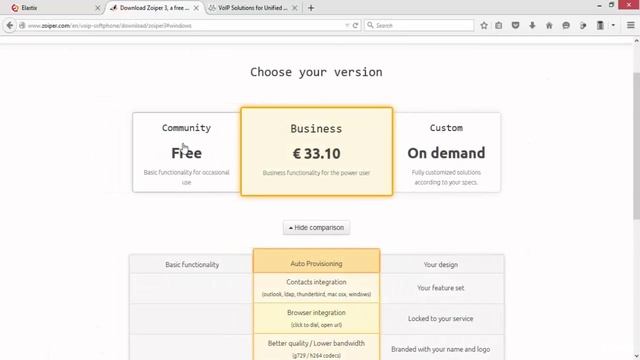Choose the Custom On demand version card
The image size is (640, 360).
pos(446,152)
